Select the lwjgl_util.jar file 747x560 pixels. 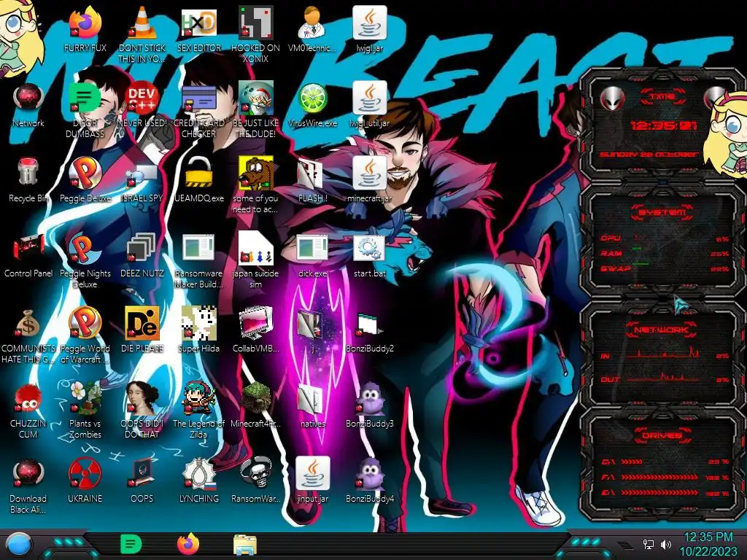pyautogui.click(x=369, y=105)
